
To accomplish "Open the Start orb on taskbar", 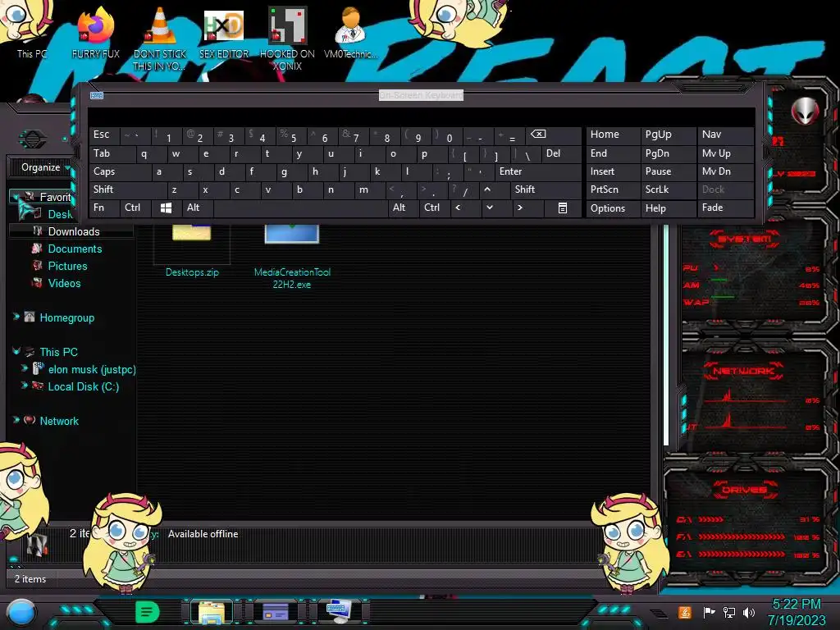I will [x=21, y=612].
